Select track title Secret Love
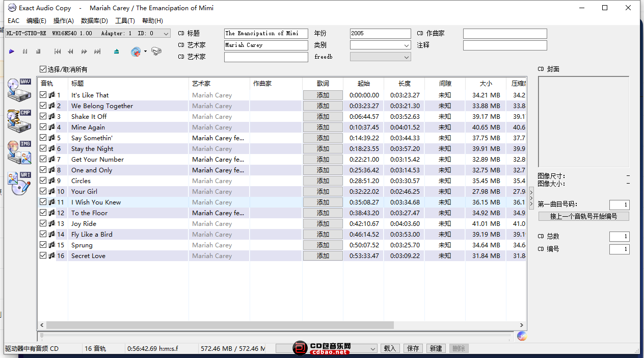 (88, 255)
